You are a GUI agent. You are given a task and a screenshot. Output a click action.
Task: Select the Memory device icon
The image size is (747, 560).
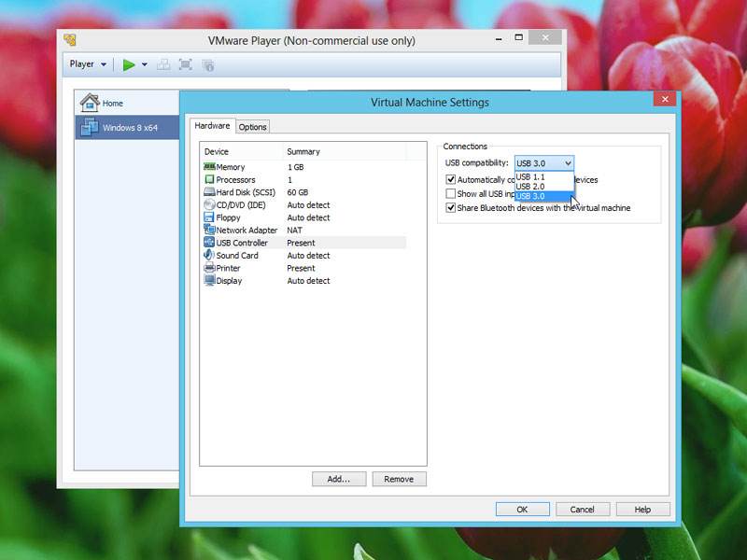(212, 166)
